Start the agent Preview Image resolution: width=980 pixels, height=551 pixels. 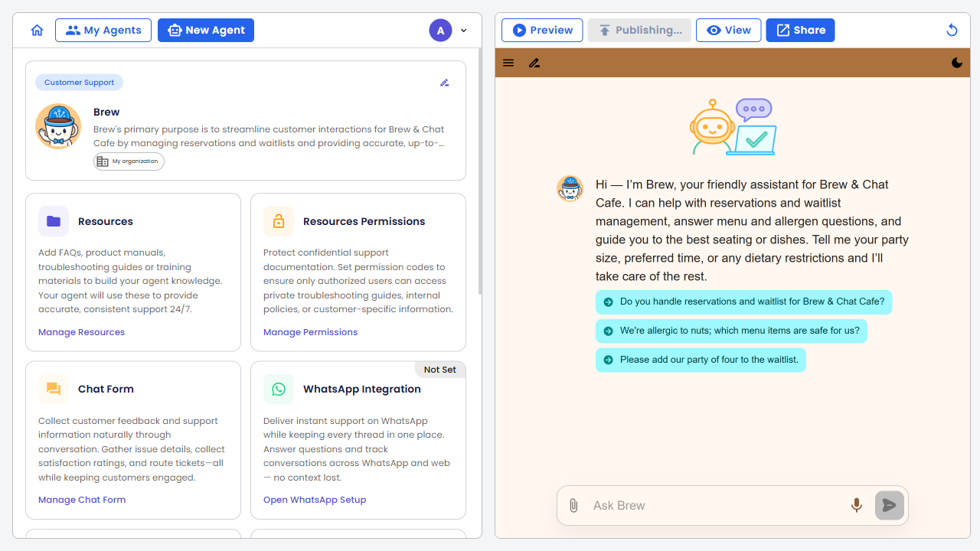pos(542,31)
